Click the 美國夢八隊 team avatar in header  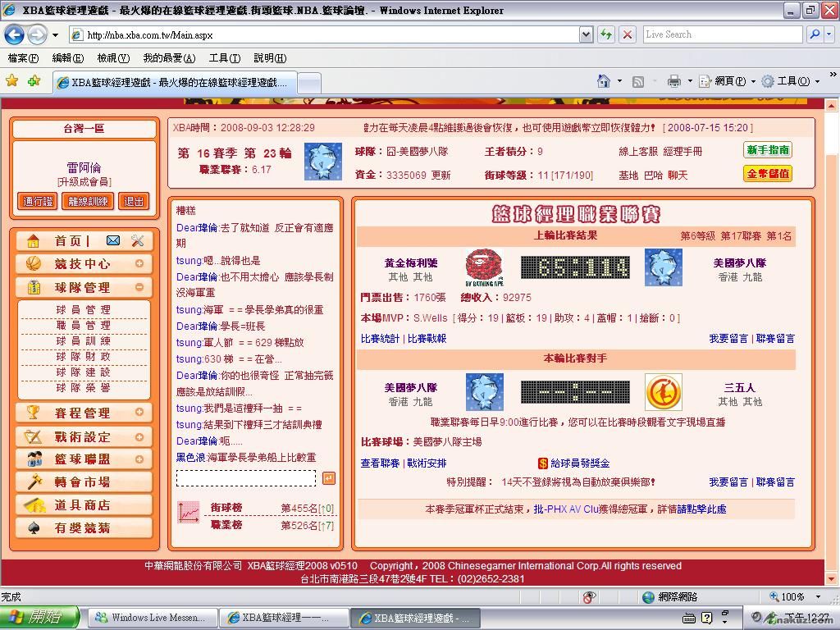pyautogui.click(x=323, y=162)
